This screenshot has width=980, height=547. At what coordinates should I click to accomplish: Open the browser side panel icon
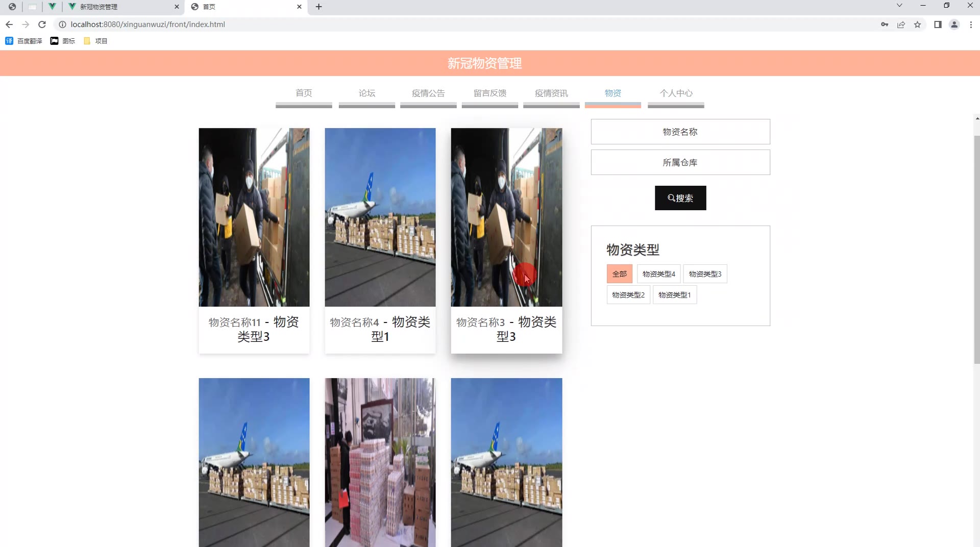coord(938,24)
